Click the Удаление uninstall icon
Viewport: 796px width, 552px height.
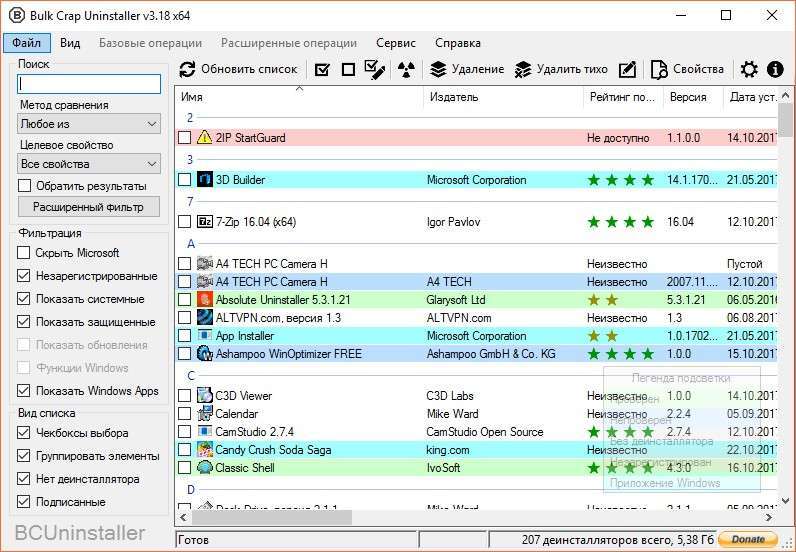[438, 70]
